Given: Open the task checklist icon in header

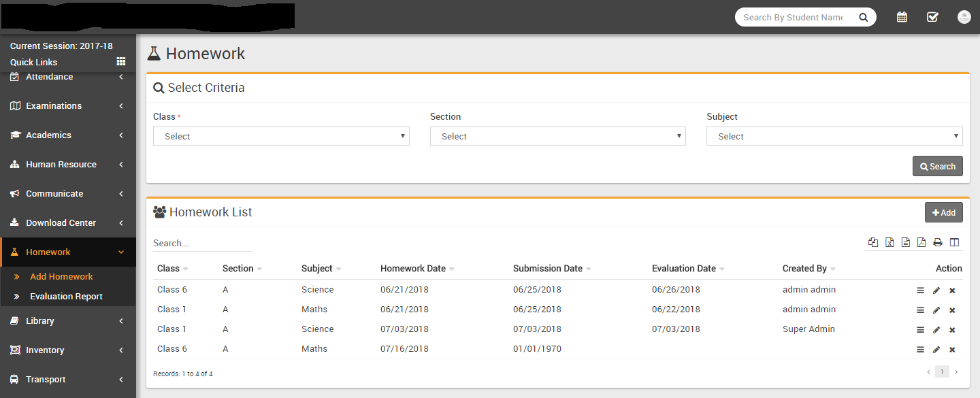Looking at the screenshot, I should tap(932, 17).
